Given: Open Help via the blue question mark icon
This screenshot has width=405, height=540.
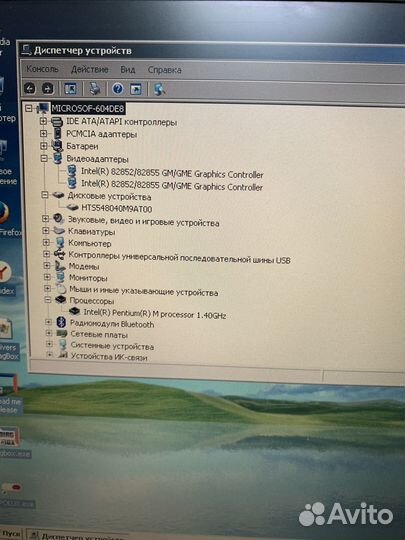Looking at the screenshot, I should (118, 89).
